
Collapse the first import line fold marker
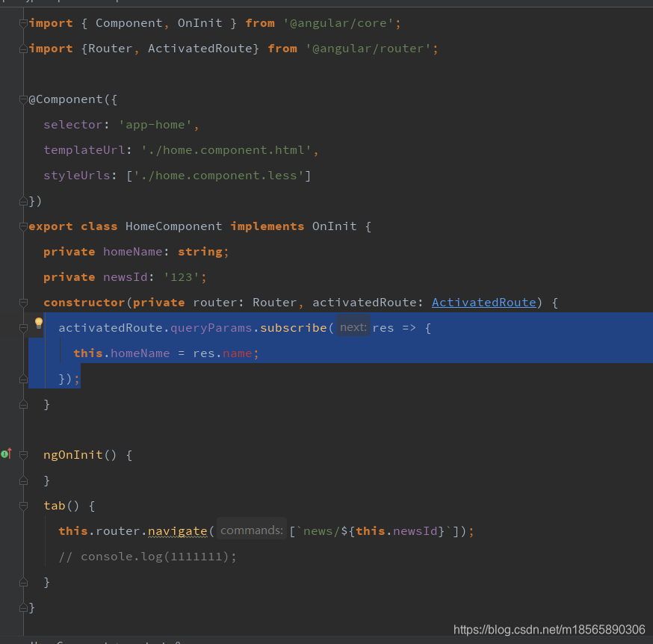23,23
